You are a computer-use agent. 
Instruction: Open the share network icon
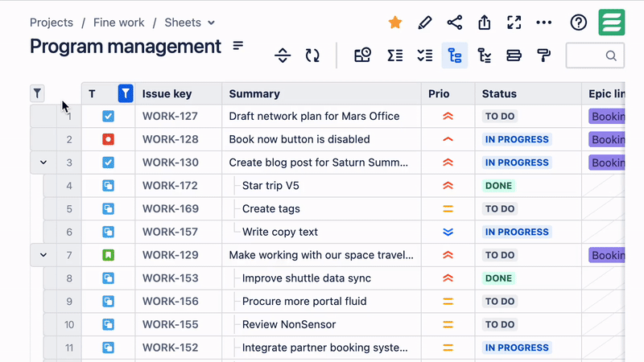(x=455, y=23)
